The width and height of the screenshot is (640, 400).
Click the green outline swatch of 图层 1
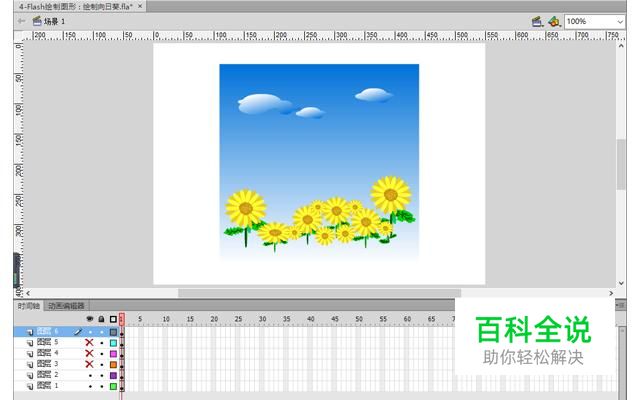click(x=113, y=386)
